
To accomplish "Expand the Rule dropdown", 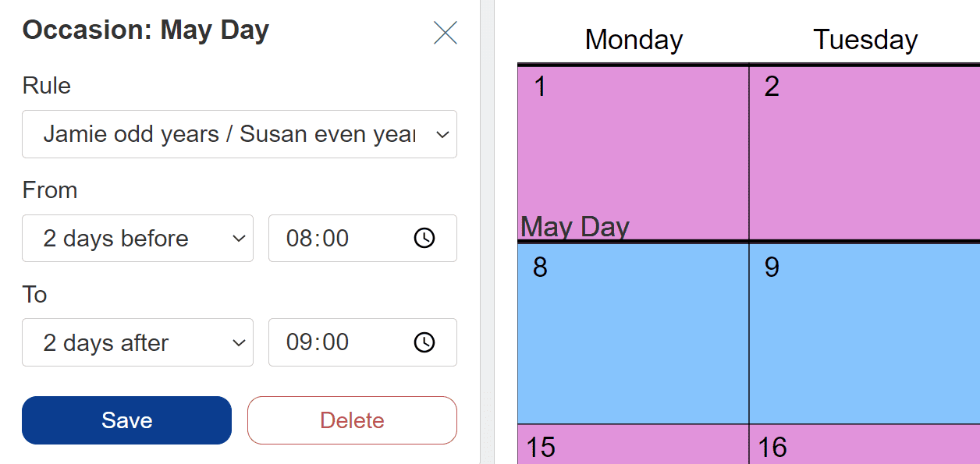I will point(240,134).
